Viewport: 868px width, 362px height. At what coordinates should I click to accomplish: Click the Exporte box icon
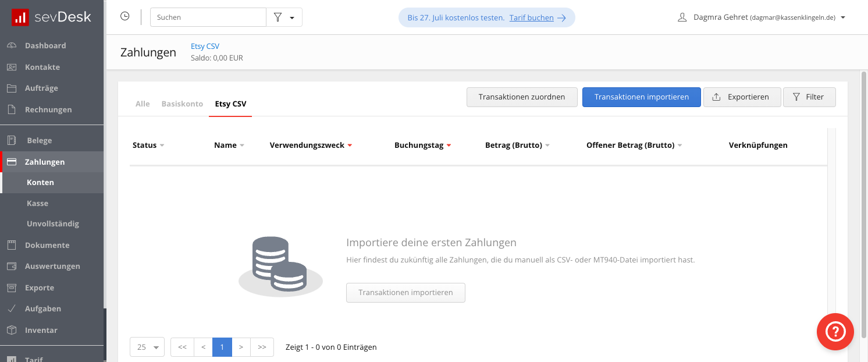click(12, 288)
